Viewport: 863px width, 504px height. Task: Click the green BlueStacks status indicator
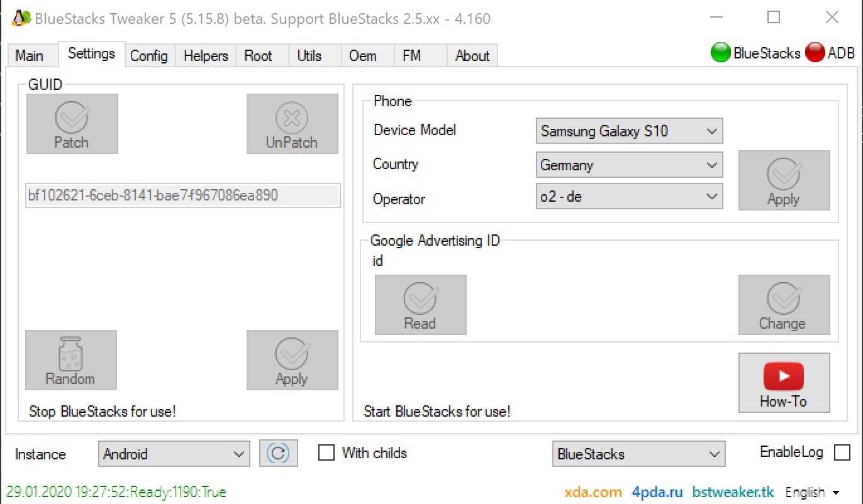click(720, 53)
